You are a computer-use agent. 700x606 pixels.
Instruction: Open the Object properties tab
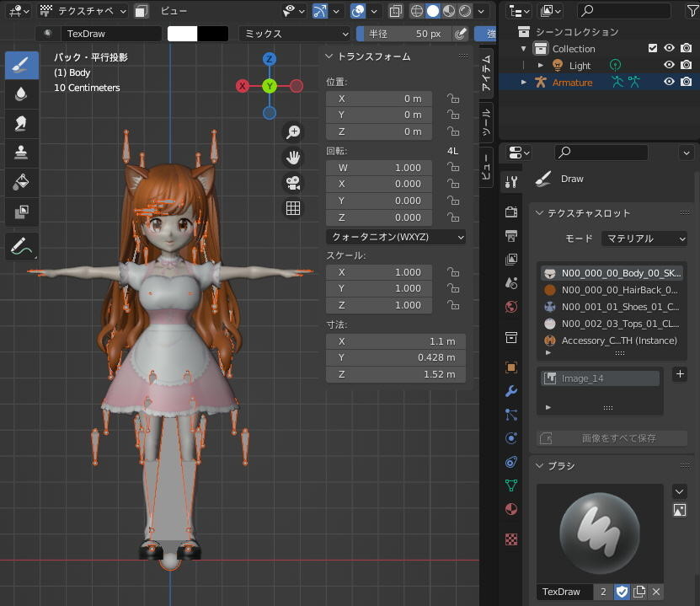[511, 367]
